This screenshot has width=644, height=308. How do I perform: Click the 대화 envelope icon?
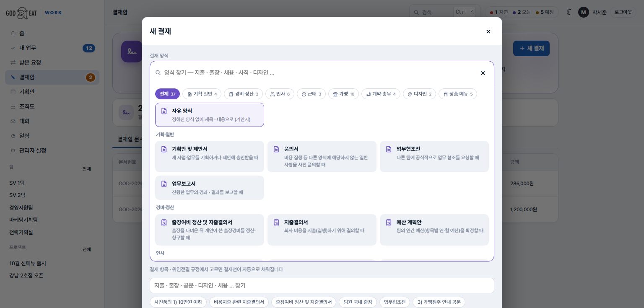[x=13, y=121]
